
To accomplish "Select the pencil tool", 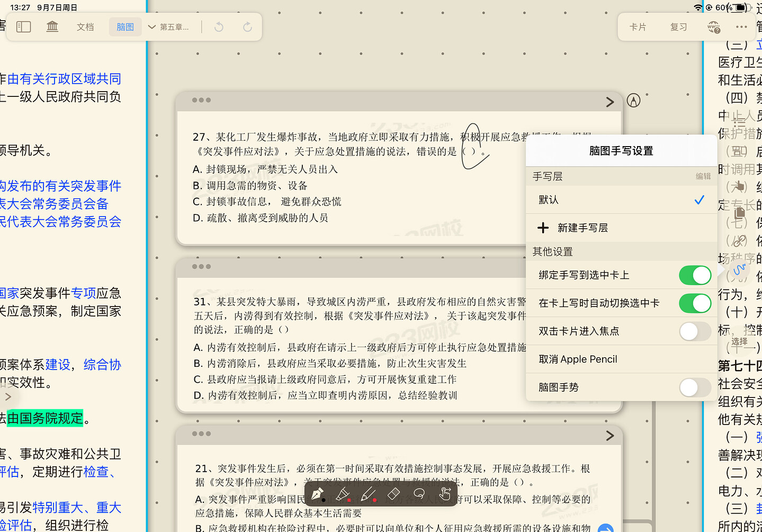I will coord(368,494).
